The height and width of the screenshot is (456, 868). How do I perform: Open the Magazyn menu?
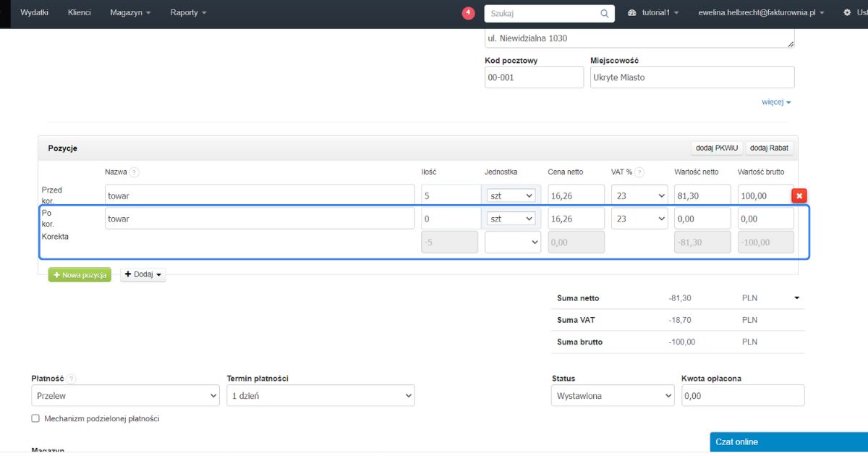(131, 13)
